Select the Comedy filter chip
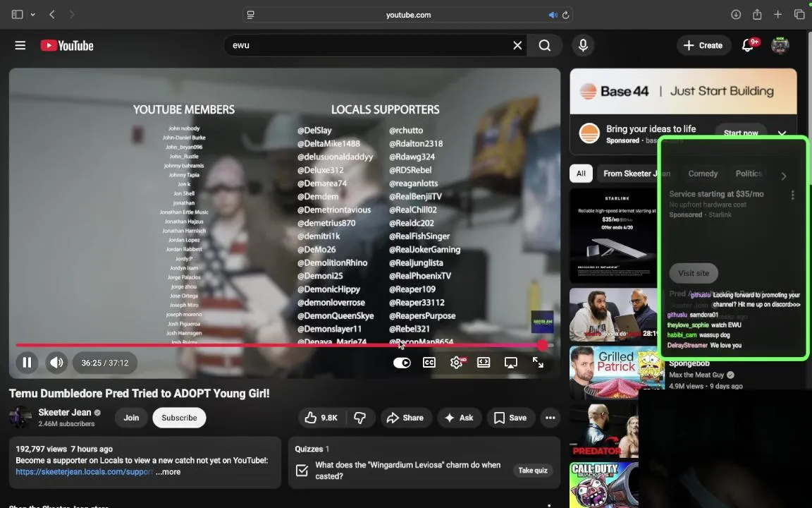 (x=703, y=174)
